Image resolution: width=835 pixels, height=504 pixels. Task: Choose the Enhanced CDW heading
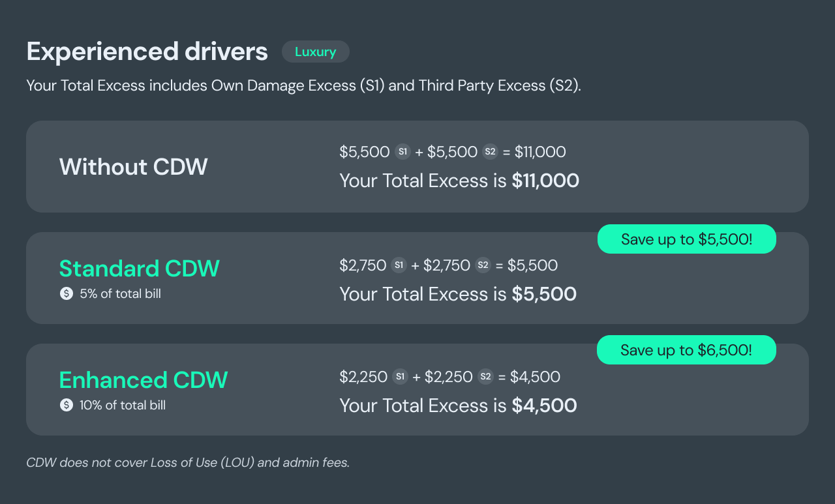click(143, 380)
